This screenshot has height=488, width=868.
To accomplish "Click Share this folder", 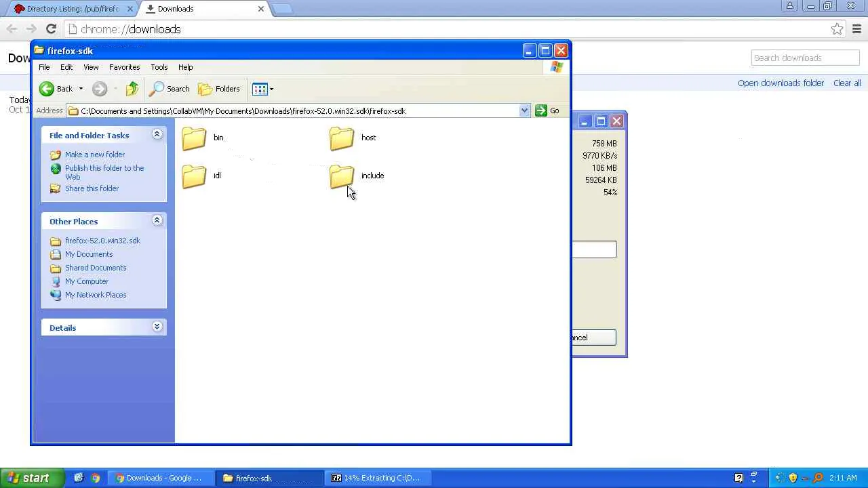I will click(x=92, y=188).
